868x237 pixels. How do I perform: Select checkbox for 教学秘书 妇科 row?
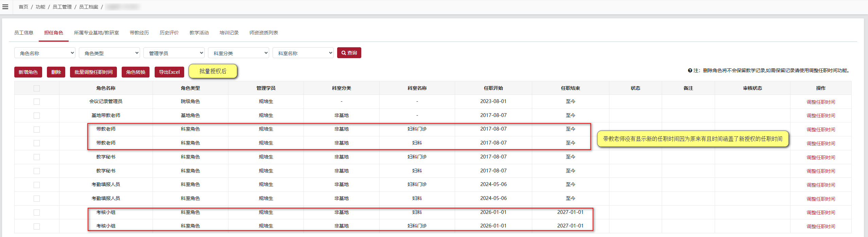(x=37, y=171)
